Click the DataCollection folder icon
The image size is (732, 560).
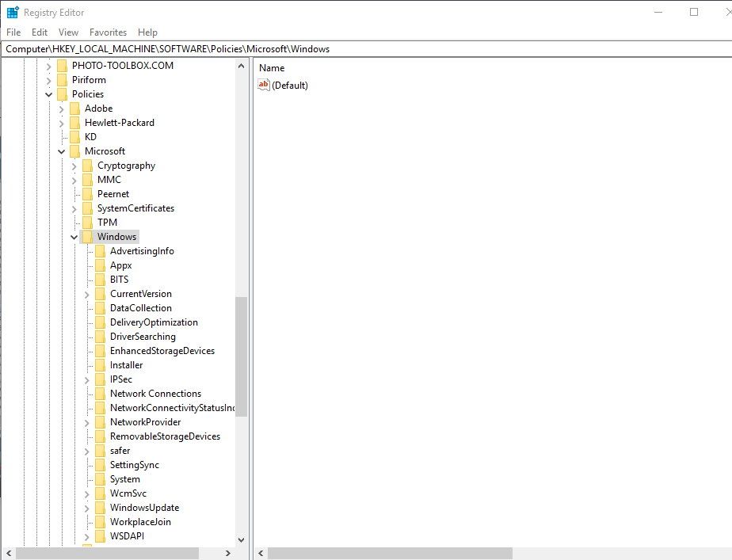pos(100,308)
